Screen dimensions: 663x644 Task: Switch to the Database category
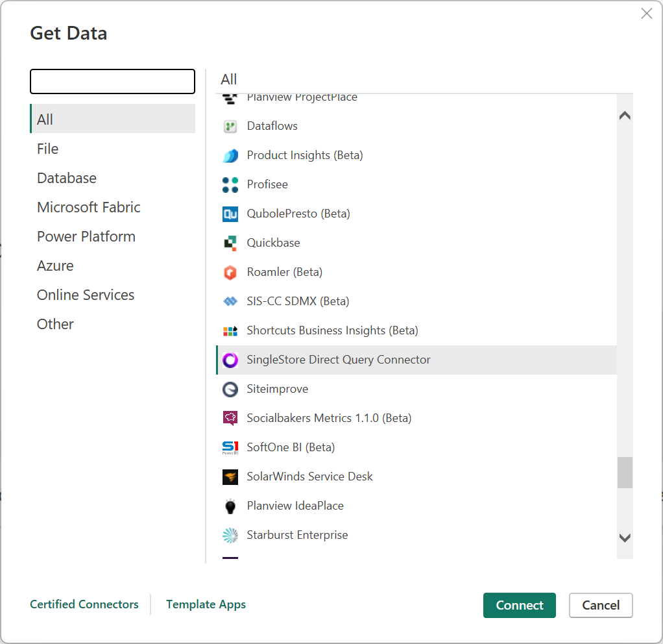(66, 178)
